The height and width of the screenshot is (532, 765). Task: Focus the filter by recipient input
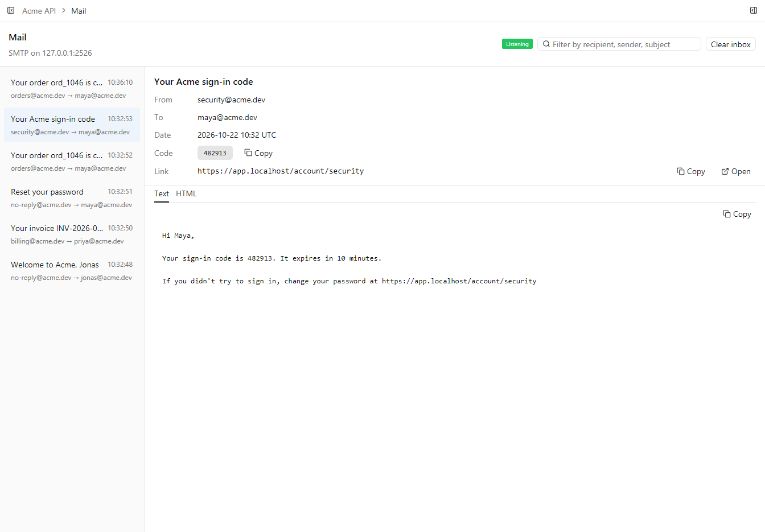tap(619, 44)
